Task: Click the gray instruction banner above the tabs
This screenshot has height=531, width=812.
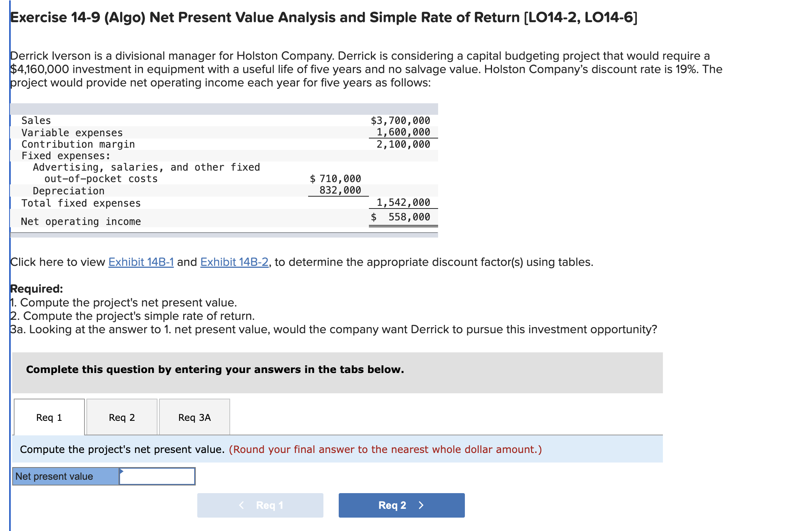Action: tap(214, 370)
